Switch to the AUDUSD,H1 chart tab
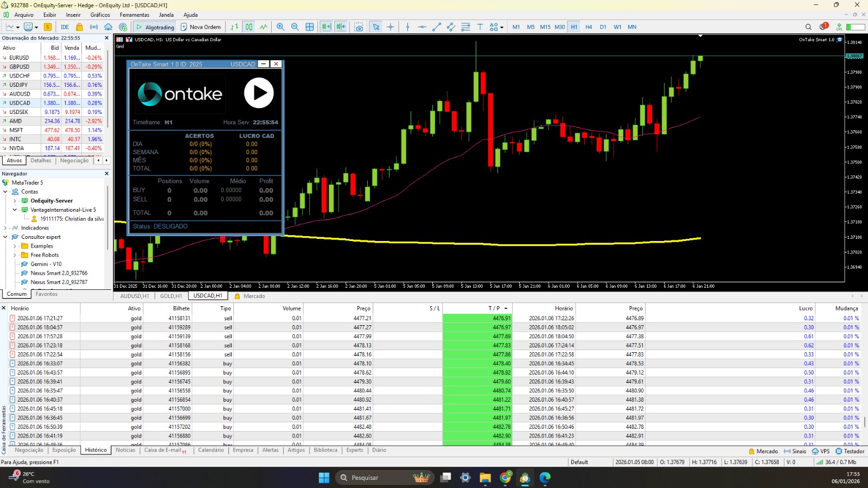This screenshot has height=488, width=868. coord(135,296)
